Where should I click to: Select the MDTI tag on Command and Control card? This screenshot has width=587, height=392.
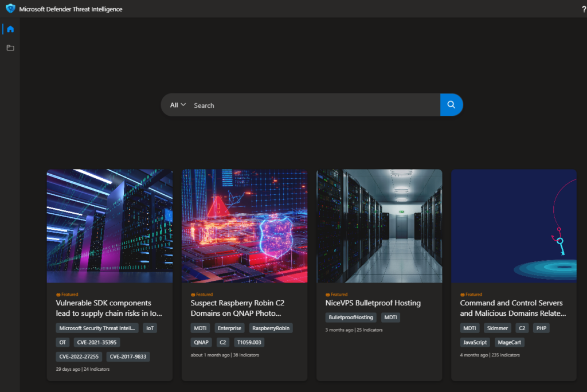tap(470, 328)
